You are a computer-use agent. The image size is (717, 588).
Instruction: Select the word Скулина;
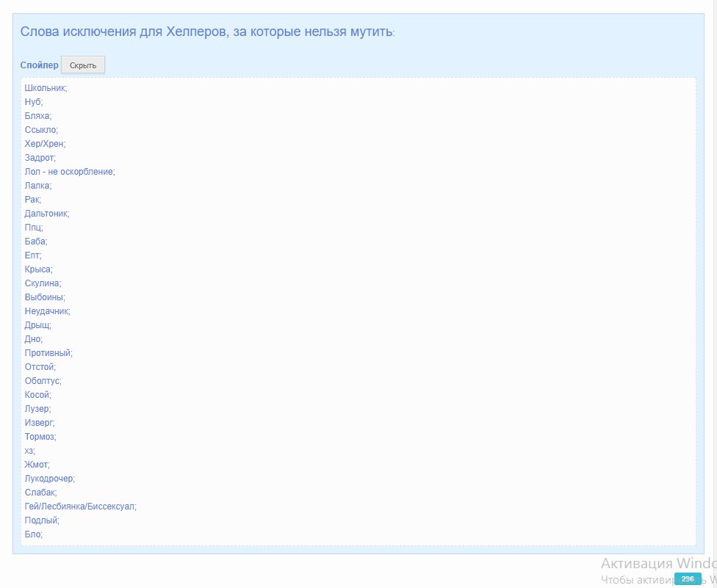point(43,283)
